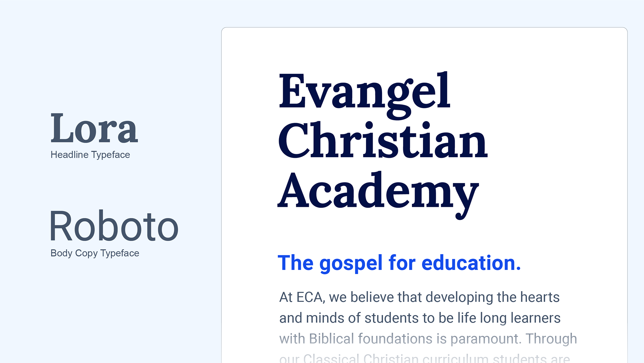Click the blue 'The gospel for education.' subheading
644x363 pixels.
pos(399,263)
